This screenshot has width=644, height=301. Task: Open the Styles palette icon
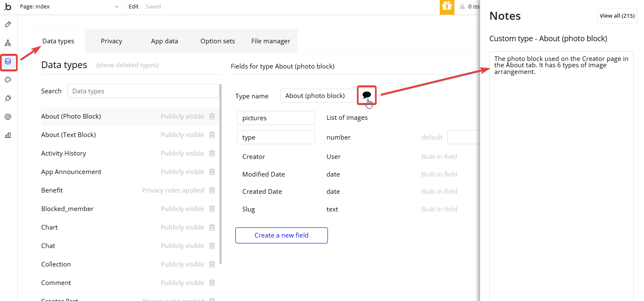pyautogui.click(x=8, y=80)
